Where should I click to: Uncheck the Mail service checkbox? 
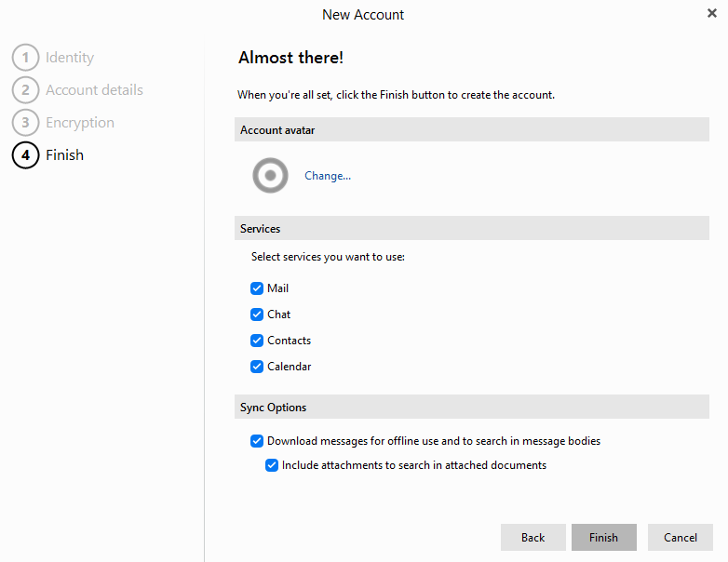[x=257, y=288]
